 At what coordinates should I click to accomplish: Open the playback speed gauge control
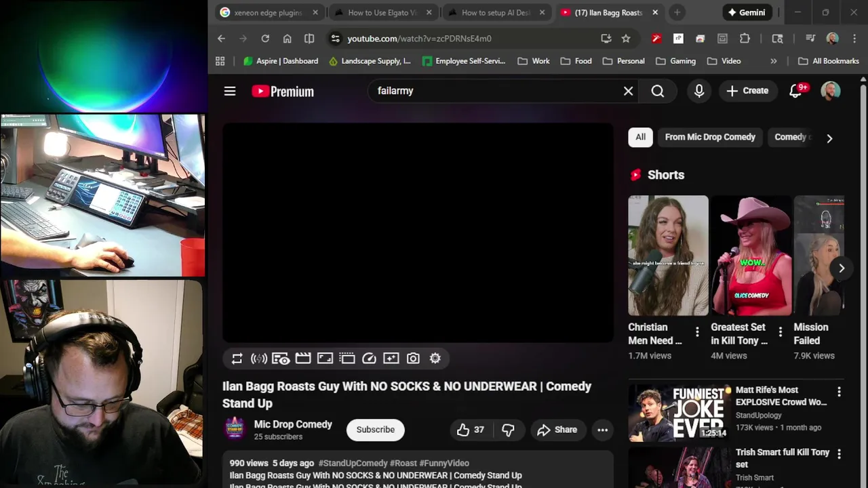(x=369, y=359)
